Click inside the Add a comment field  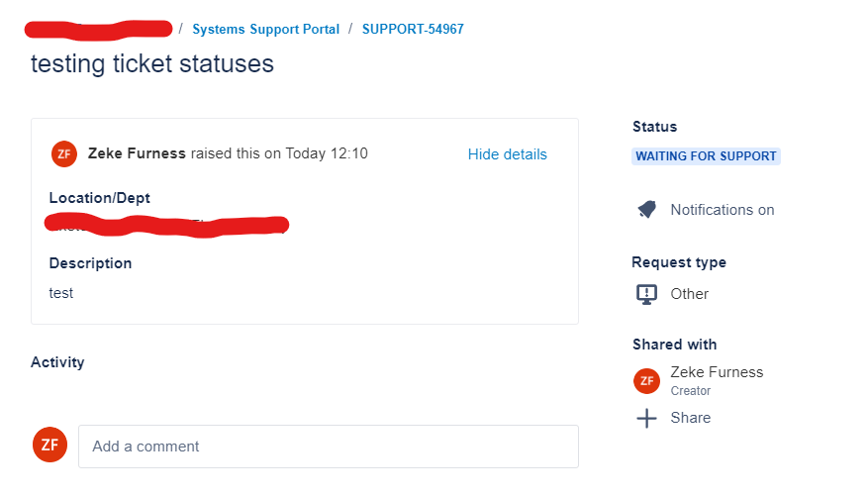point(329,447)
